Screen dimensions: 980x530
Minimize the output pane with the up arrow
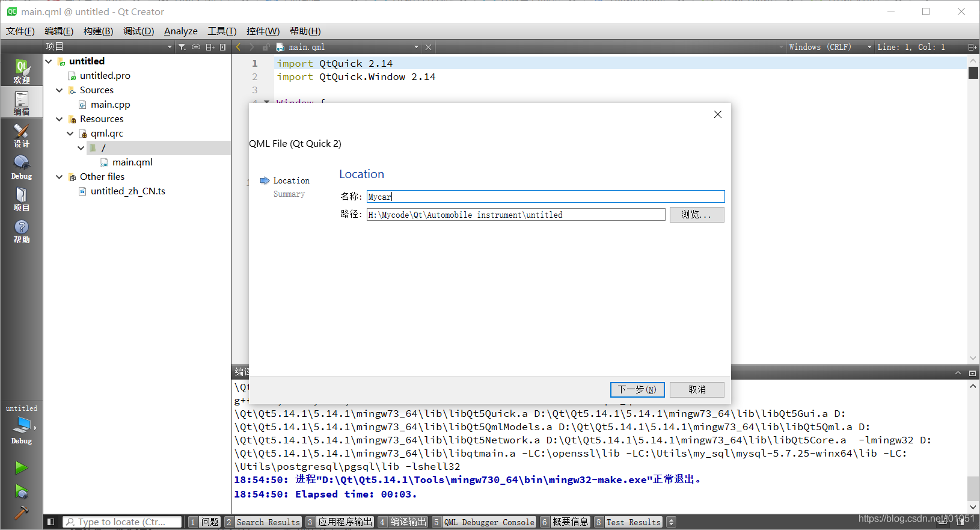(958, 373)
